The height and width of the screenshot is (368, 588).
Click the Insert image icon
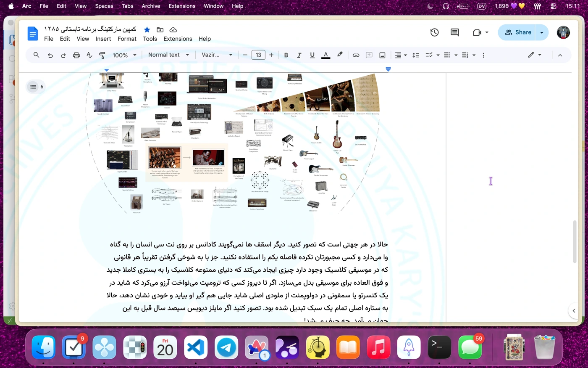click(382, 55)
